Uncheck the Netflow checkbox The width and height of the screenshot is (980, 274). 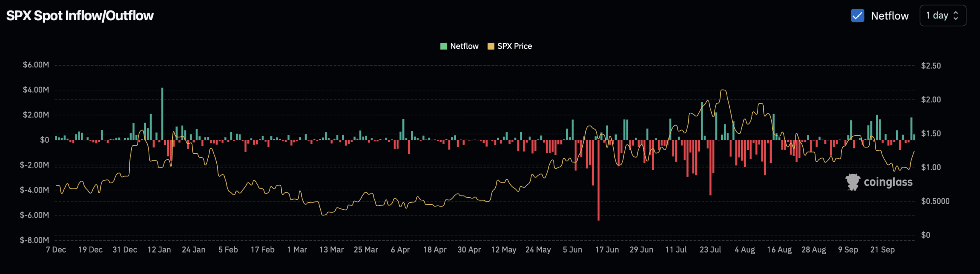tap(857, 16)
